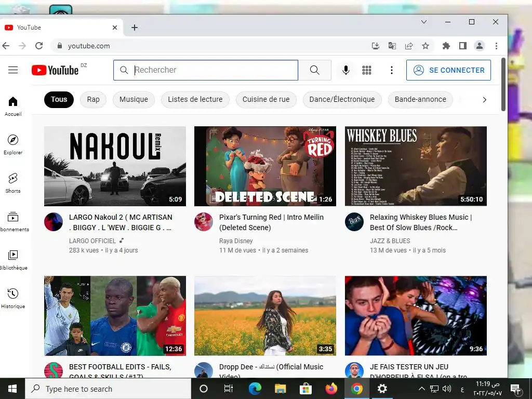Open JAZZ & BLUES channel name link
The image size is (532, 399).
click(x=390, y=241)
